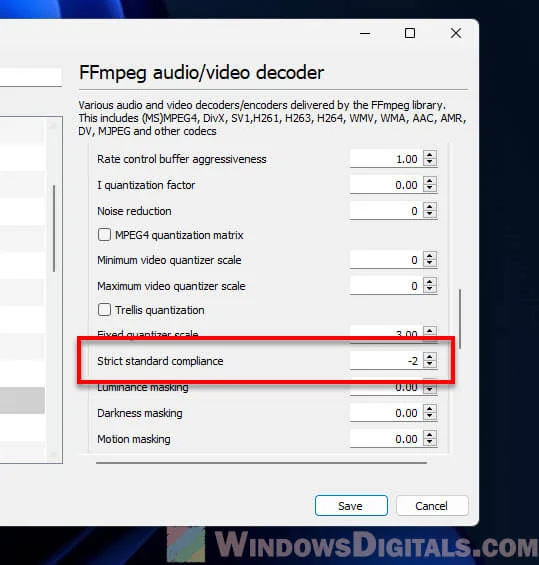The width and height of the screenshot is (539, 565).
Task: Click the 'I quantization factor' label
Action: pos(146,185)
